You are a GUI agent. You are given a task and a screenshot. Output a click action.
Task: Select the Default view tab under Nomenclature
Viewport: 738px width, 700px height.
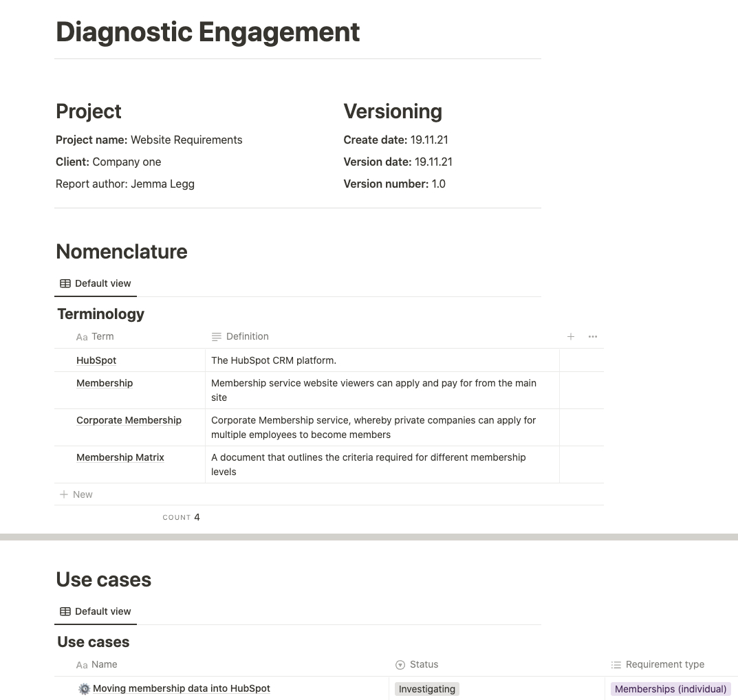[x=102, y=283]
